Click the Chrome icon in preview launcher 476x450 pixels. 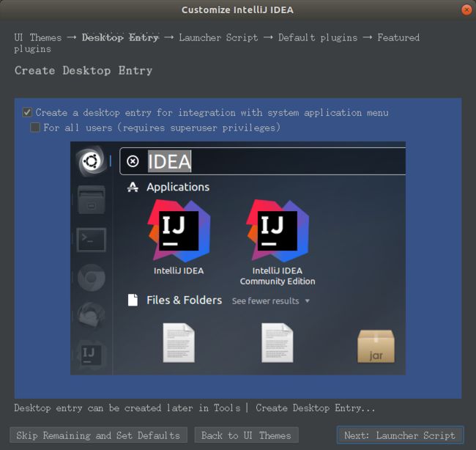pos(92,278)
